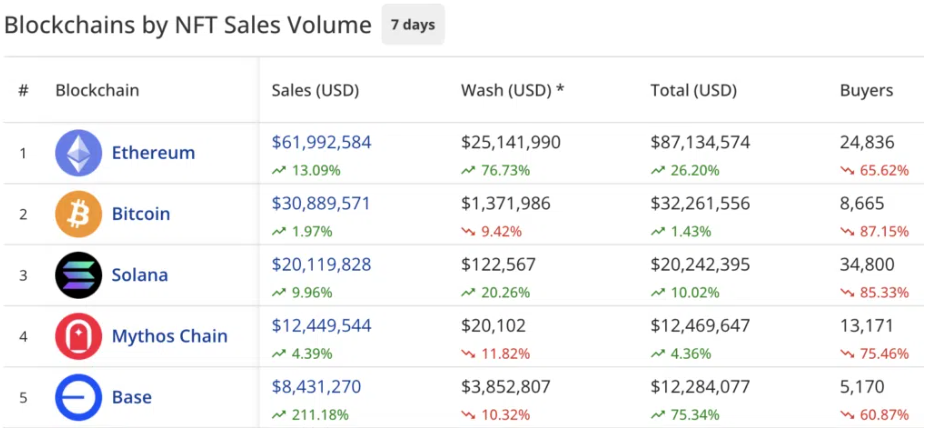Screen dimensions: 926x435
Task: Click Solana buyers change 85.33%
Action: [875, 293]
